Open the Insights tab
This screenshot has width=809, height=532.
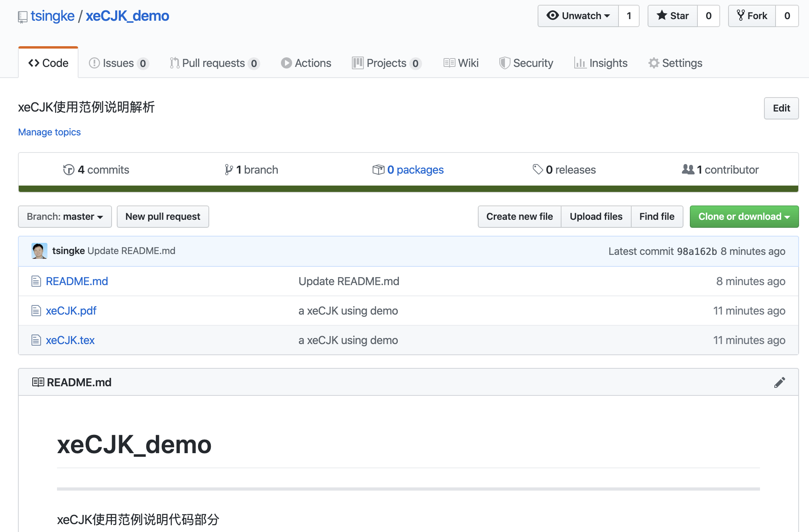[x=601, y=63]
